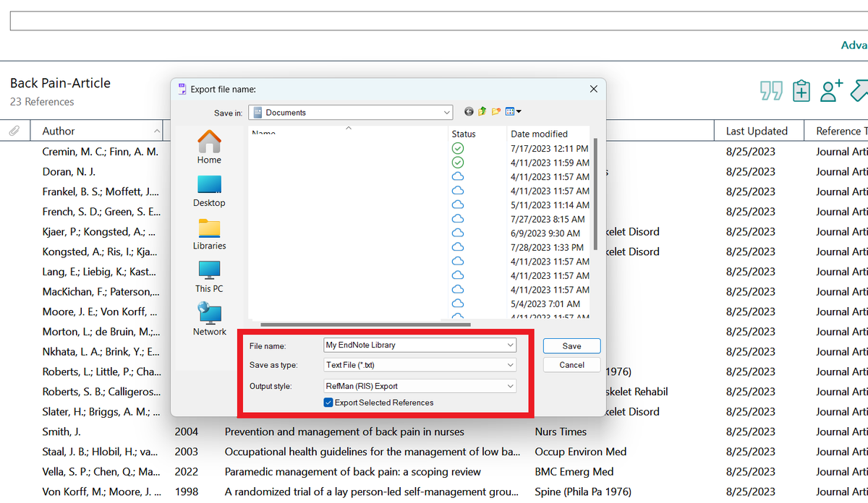The width and height of the screenshot is (868, 503).
Task: Click the arrow share/export icon at top right
Action: point(860,91)
